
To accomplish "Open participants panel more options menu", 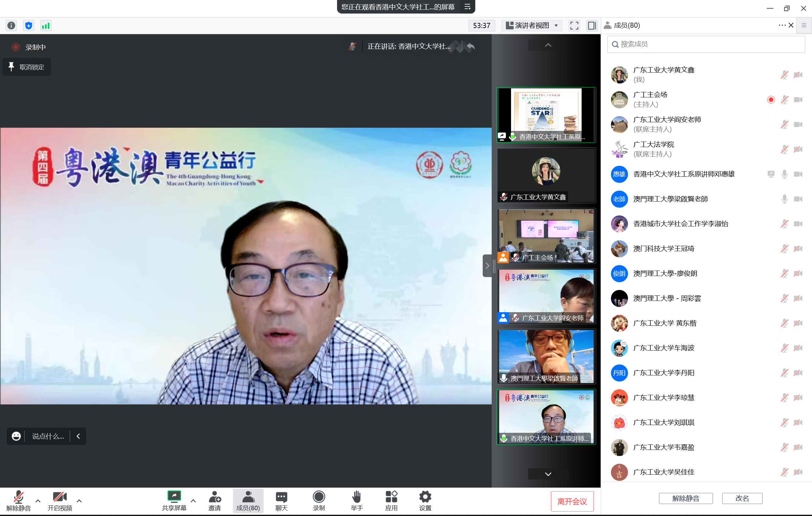I will pyautogui.click(x=782, y=25).
